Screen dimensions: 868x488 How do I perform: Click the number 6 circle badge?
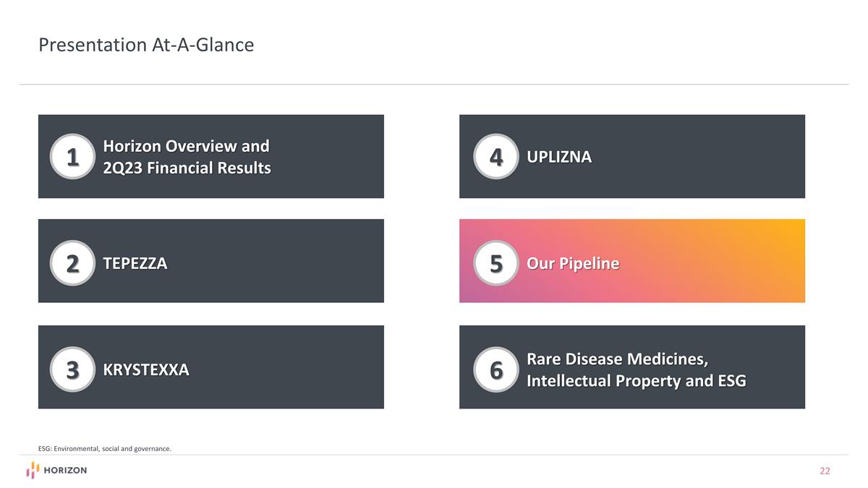coord(496,369)
